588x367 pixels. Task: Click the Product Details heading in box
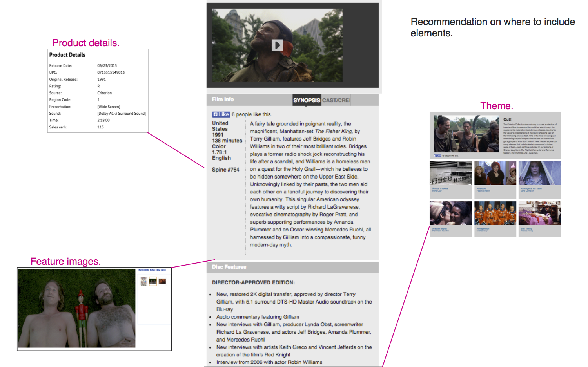67,55
